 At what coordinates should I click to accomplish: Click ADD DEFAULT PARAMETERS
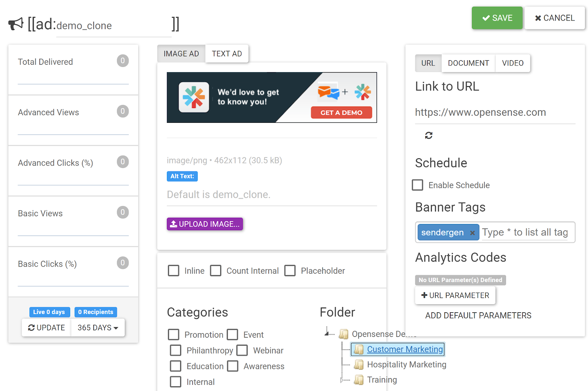(478, 316)
